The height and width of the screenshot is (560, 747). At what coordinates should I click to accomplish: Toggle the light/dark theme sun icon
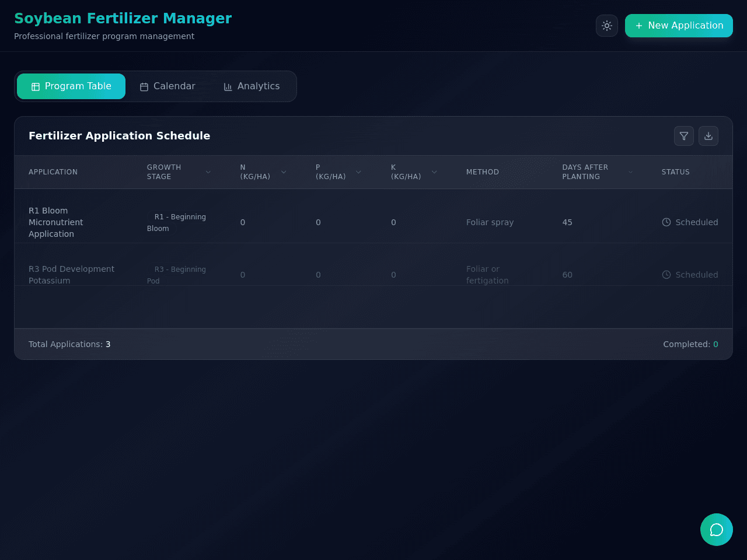pyautogui.click(x=607, y=26)
